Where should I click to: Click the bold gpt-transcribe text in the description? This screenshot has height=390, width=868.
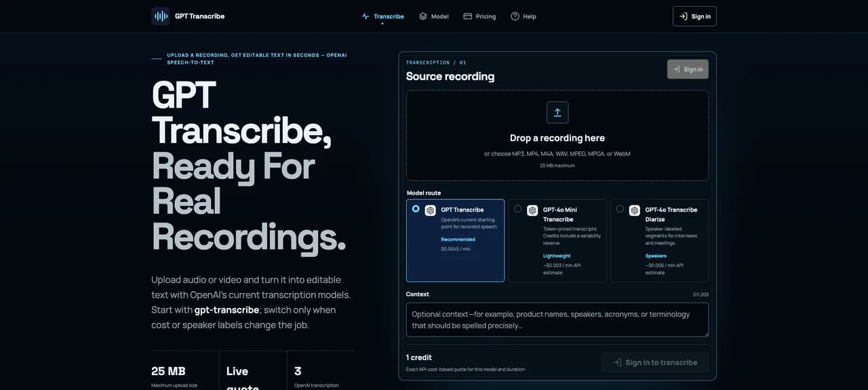(226, 310)
